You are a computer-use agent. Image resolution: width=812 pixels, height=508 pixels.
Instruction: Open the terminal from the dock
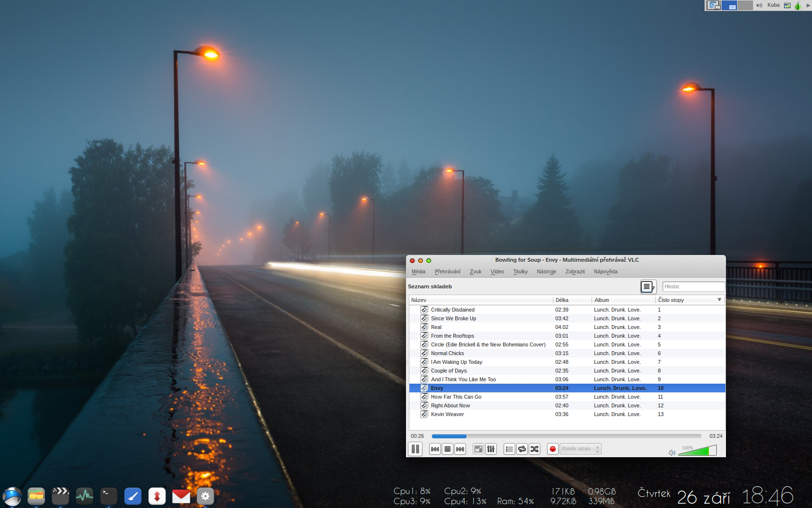tap(108, 496)
